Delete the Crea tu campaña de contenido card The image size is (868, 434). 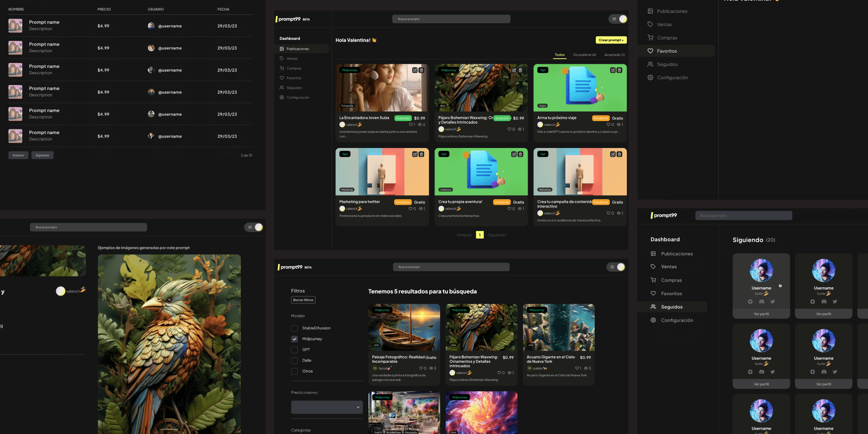coord(619,154)
